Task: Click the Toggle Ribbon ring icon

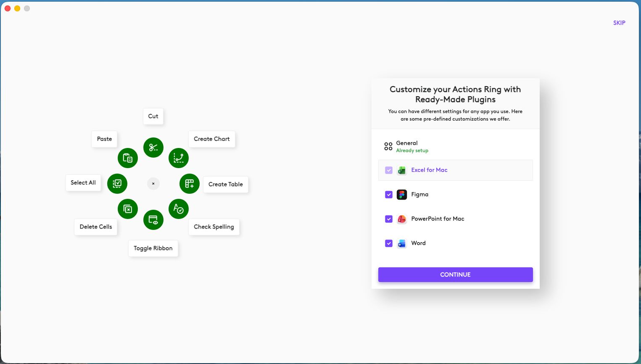Action: (153, 220)
